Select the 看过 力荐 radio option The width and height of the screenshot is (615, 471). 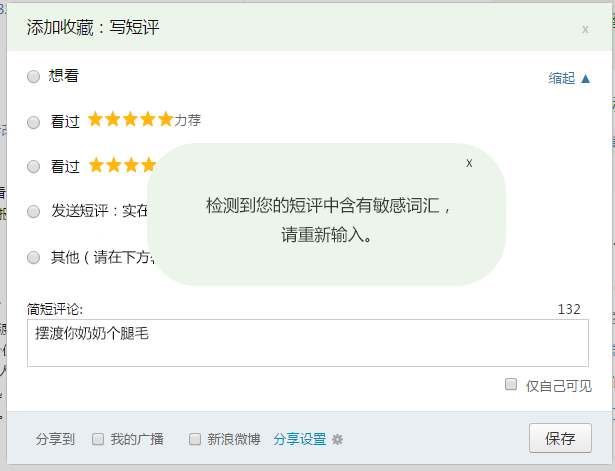(34, 122)
